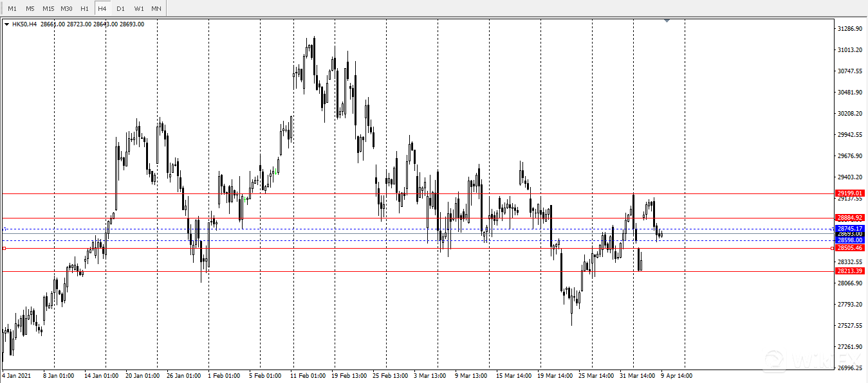Click the triangle arrow beside HK50,H4

point(6,24)
